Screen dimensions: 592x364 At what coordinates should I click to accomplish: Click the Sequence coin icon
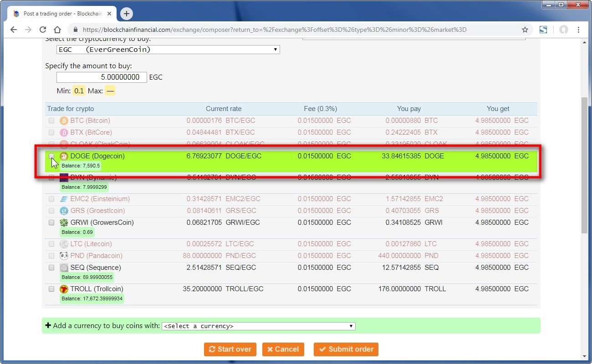pos(64,268)
